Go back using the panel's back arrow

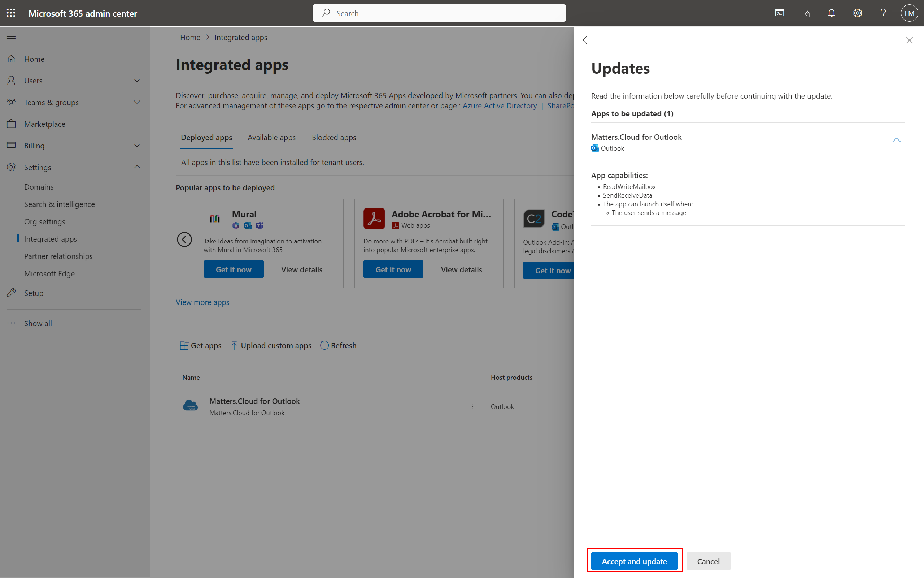click(x=587, y=40)
